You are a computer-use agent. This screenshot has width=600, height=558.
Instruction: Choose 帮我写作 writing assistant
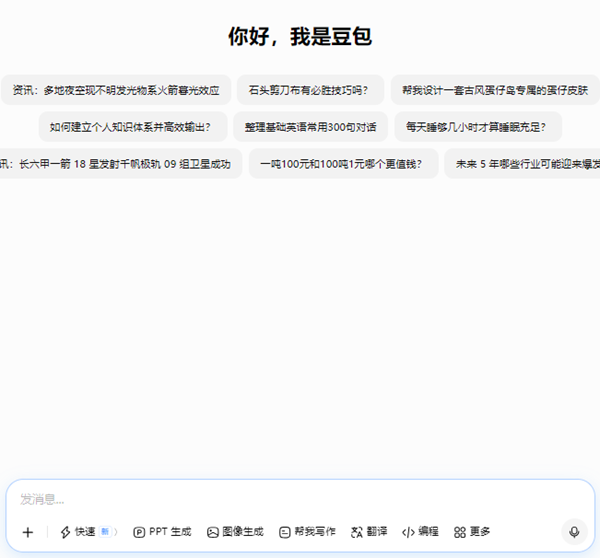pyautogui.click(x=307, y=532)
